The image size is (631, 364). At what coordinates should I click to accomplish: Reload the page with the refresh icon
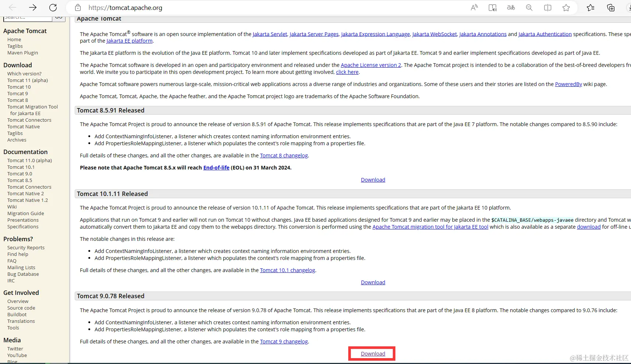click(53, 7)
